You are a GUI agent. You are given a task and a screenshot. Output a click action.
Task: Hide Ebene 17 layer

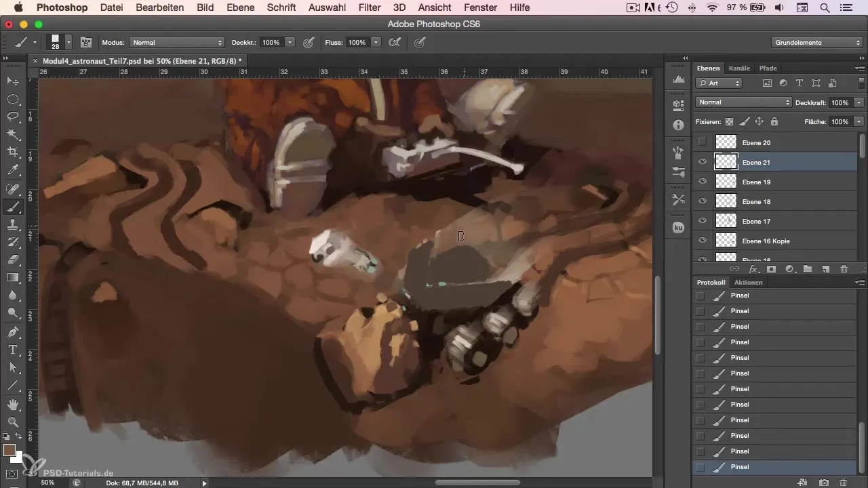[703, 221]
